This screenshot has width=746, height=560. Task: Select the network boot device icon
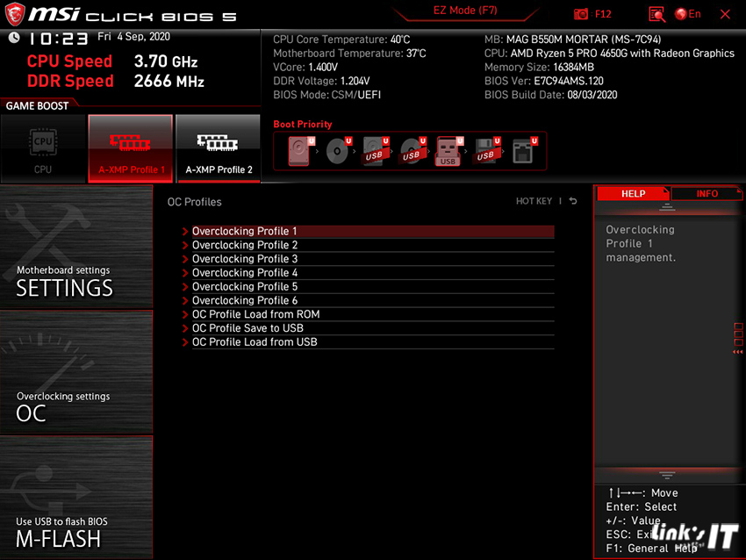click(524, 151)
